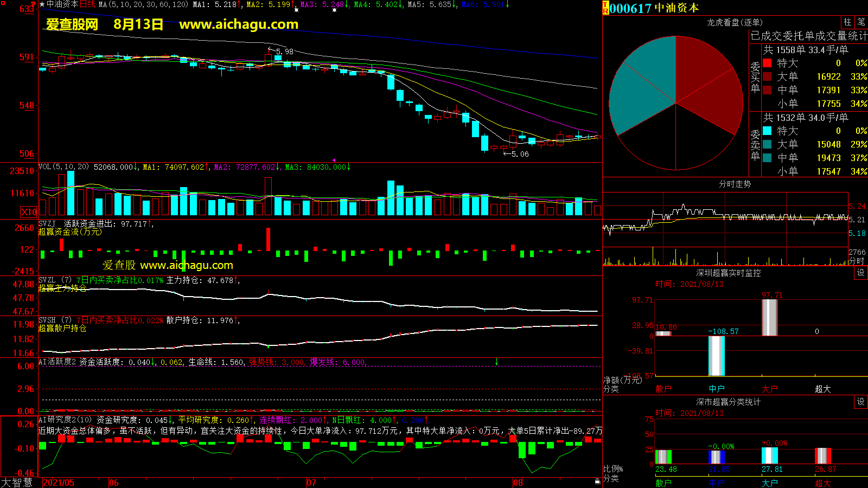Click the star icon before 中油资本 title

tap(42, 4)
